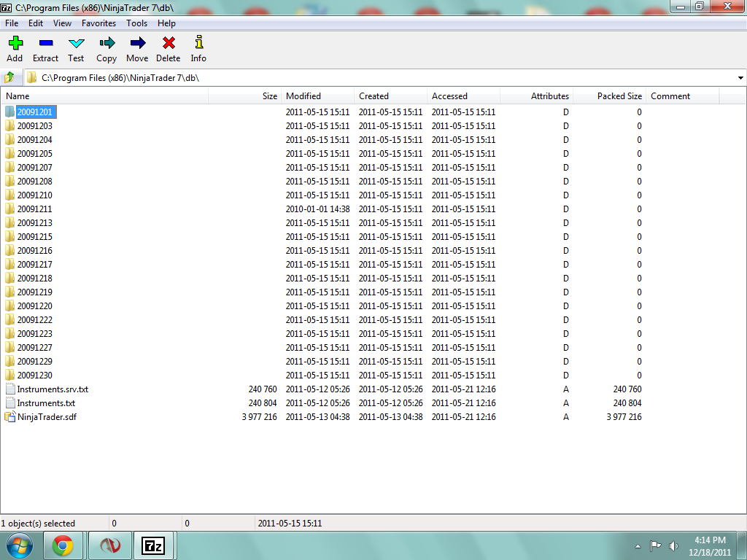Select folder name 20091229

pyautogui.click(x=35, y=361)
